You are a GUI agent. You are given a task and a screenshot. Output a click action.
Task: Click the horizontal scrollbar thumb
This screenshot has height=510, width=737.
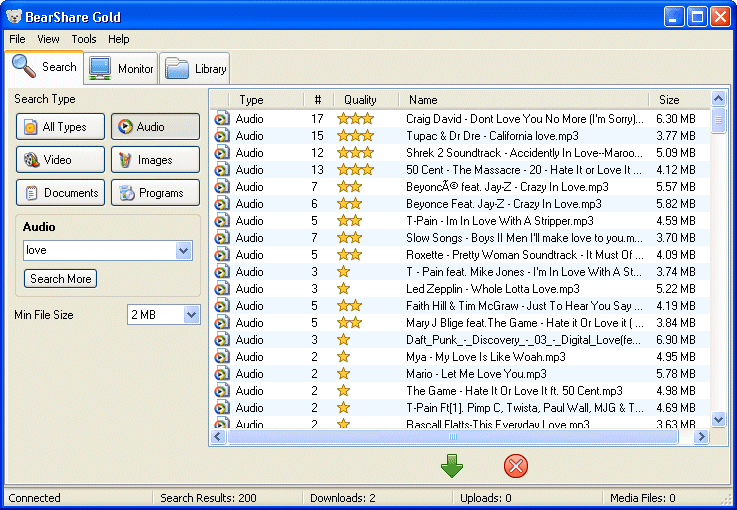pos(453,437)
